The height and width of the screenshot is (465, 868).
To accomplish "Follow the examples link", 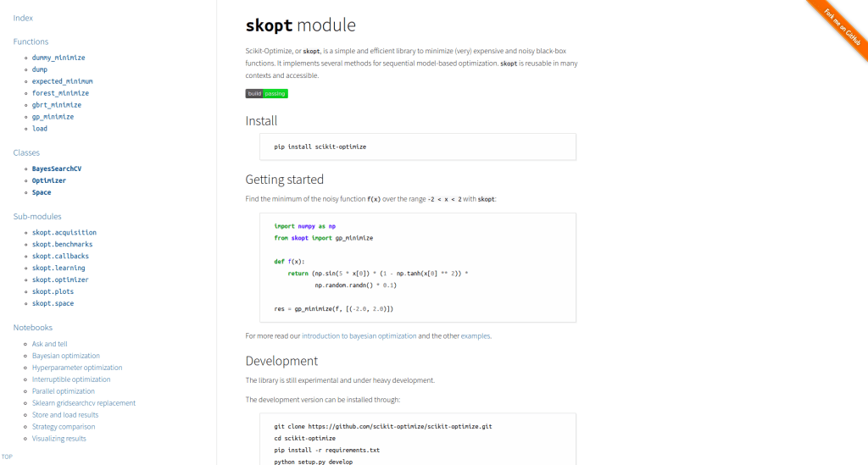I will [476, 336].
